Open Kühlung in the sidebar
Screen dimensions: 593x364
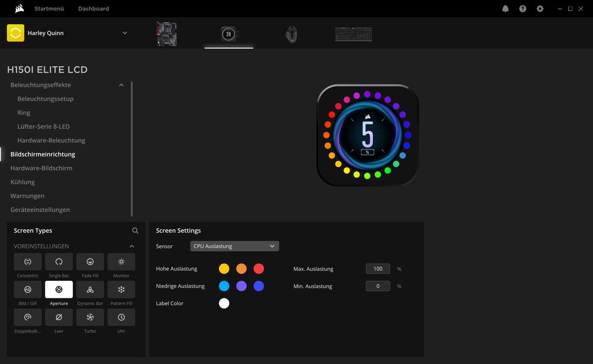(22, 182)
